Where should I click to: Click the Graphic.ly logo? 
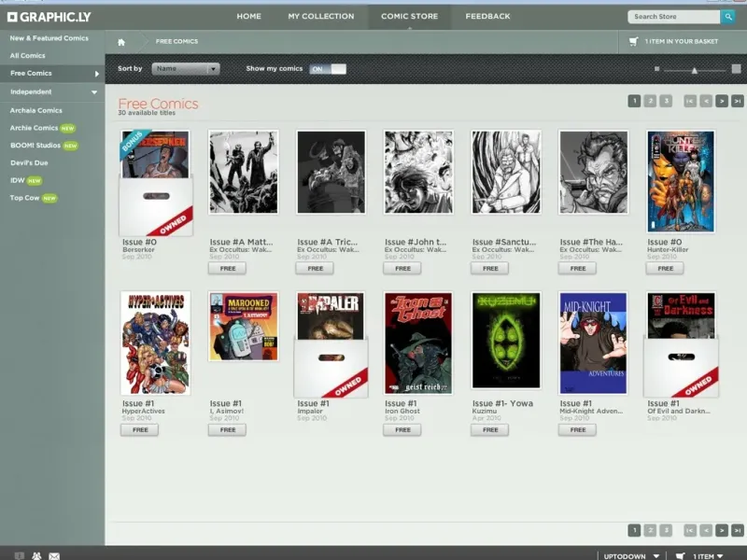tap(49, 17)
